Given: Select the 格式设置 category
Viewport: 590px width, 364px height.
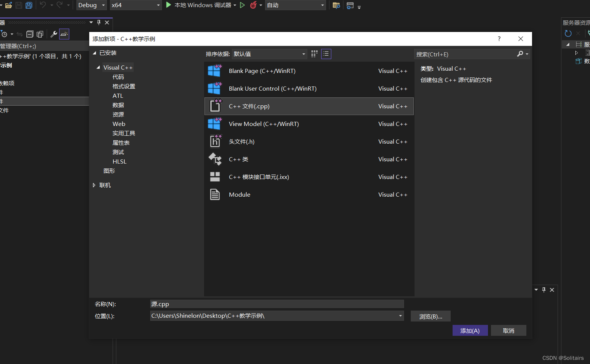Looking at the screenshot, I should [x=124, y=86].
